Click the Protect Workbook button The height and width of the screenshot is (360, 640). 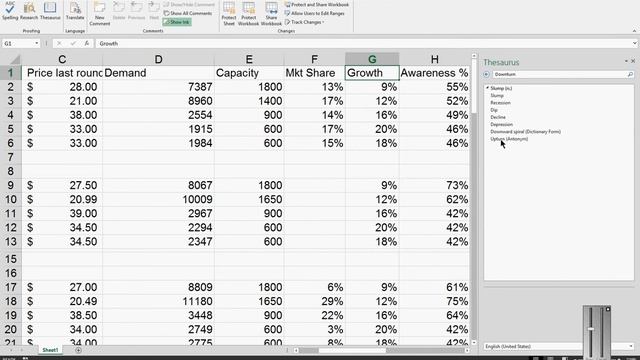[x=248, y=13]
